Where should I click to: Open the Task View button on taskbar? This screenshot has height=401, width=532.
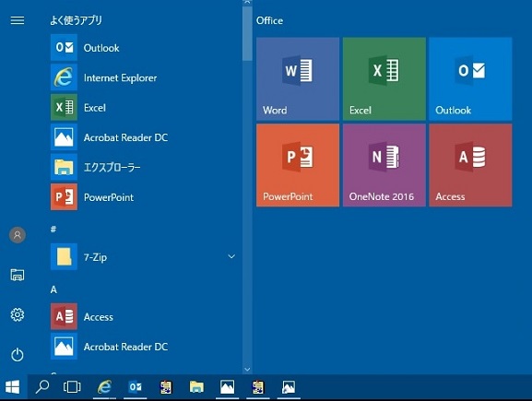coord(72,387)
